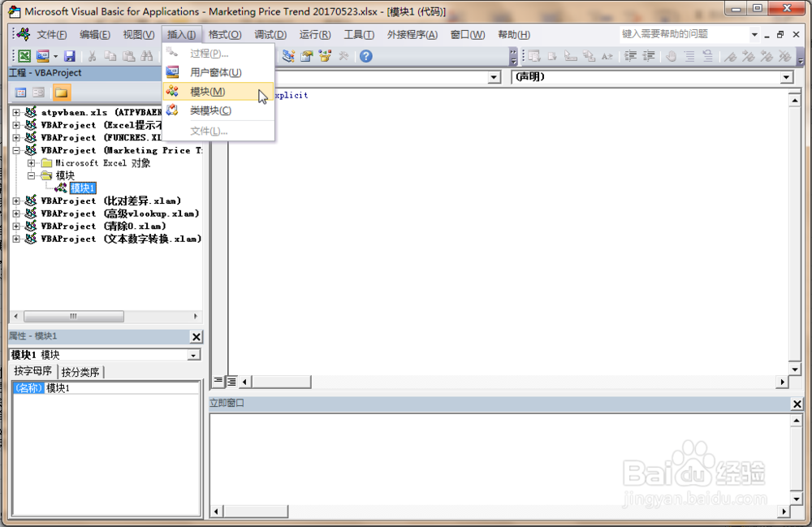This screenshot has height=527, width=812.
Task: Choose 用户窗体(U) from the Insert menu
Action: [218, 72]
